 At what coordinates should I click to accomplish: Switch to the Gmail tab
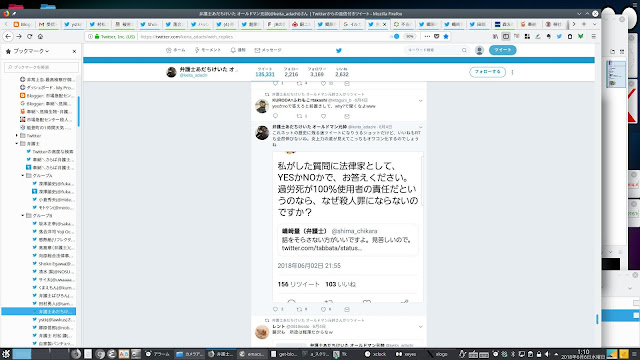point(48,24)
